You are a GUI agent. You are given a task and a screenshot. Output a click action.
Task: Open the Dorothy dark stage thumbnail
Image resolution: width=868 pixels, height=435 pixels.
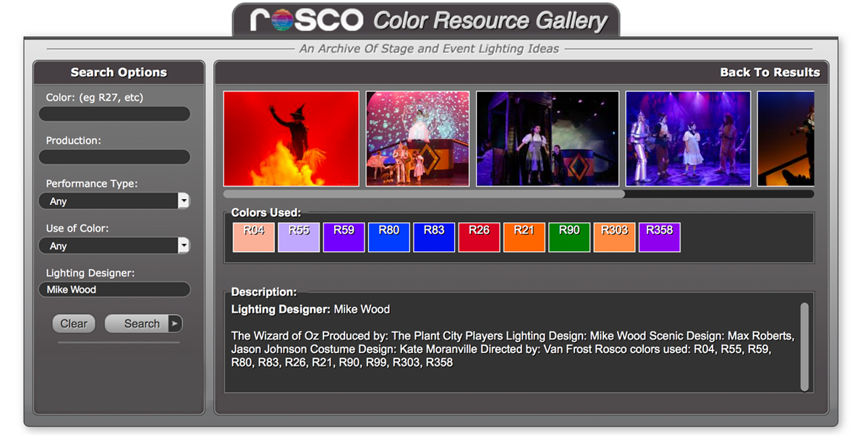[548, 138]
